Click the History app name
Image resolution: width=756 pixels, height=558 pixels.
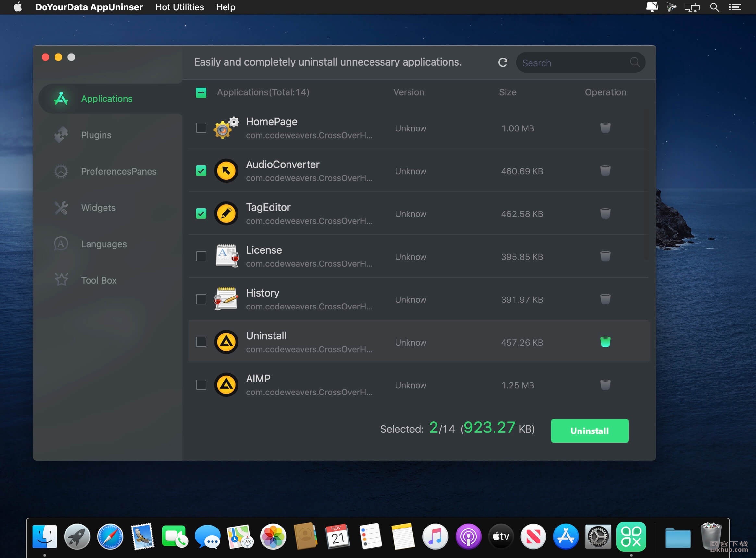262,293
